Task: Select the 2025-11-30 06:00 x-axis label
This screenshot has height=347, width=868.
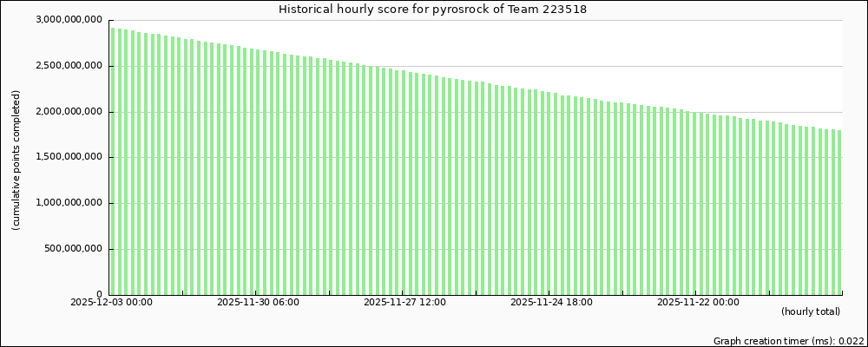Action: [258, 302]
